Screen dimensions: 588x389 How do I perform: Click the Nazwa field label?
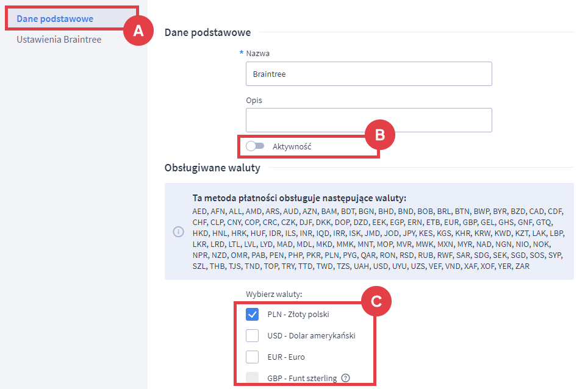[x=257, y=53]
